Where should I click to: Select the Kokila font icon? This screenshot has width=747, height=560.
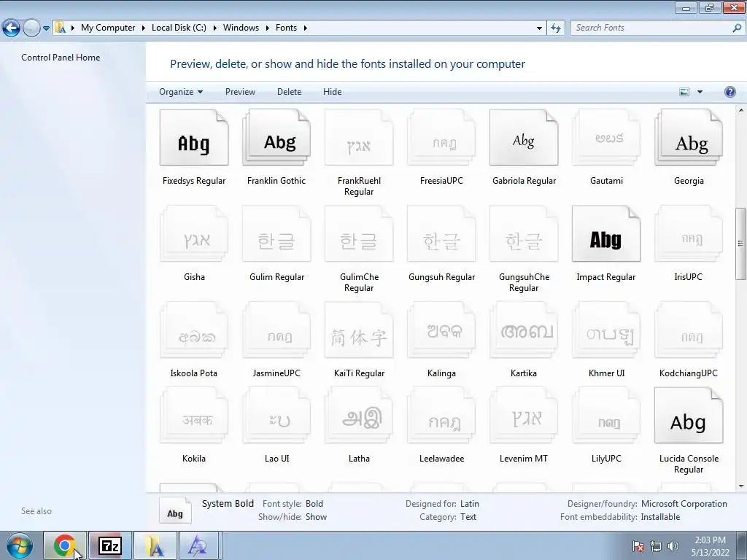194,415
